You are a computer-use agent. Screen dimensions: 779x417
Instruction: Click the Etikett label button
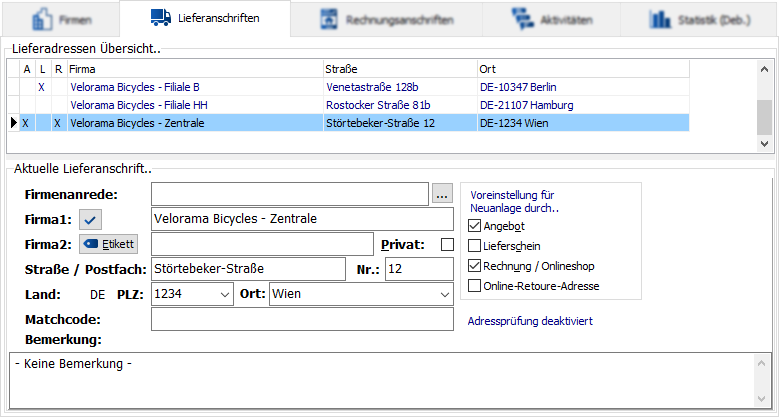coord(108,244)
